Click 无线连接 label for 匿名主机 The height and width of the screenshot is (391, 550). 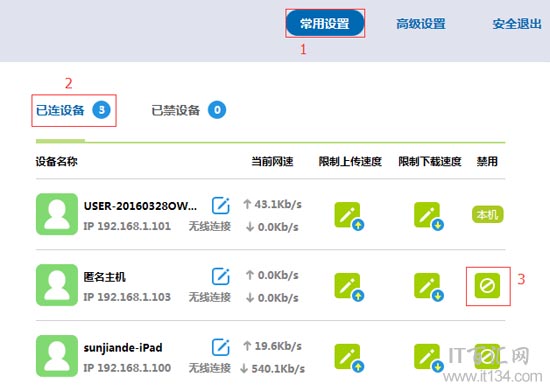tap(210, 297)
